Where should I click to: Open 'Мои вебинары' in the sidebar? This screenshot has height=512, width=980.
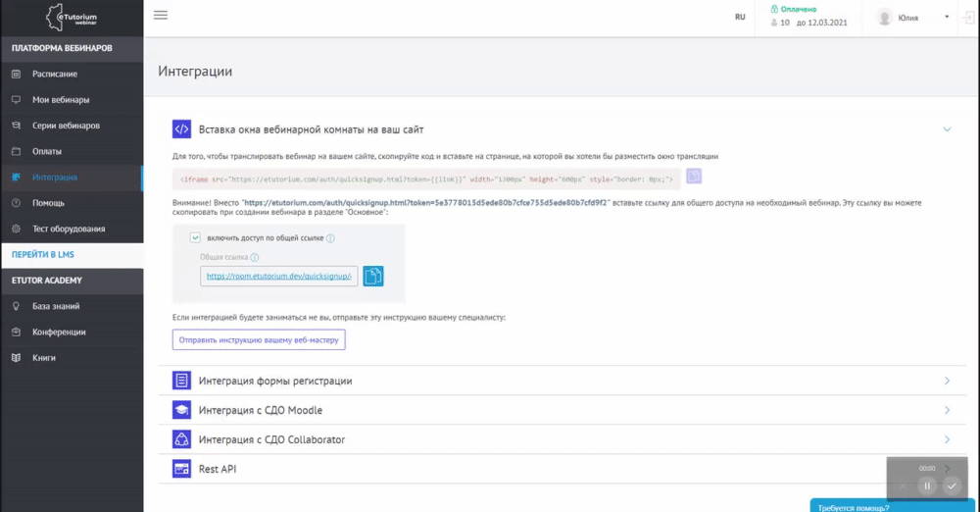pyautogui.click(x=60, y=100)
